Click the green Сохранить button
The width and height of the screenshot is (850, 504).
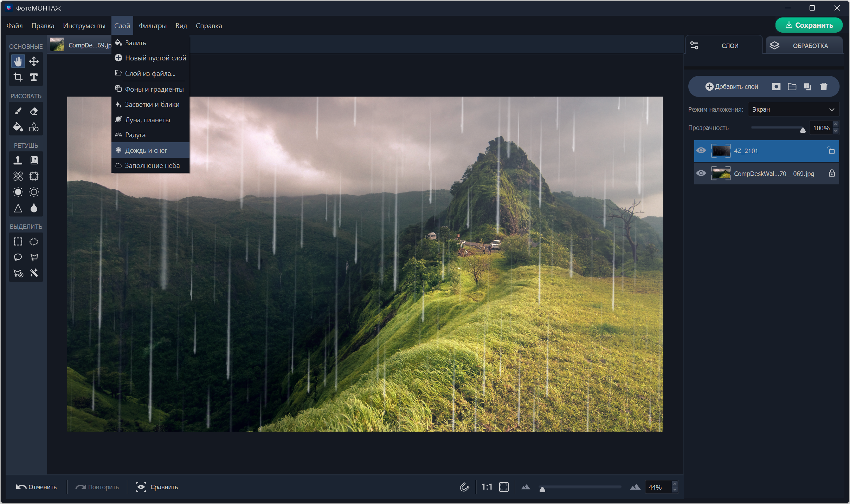809,25
